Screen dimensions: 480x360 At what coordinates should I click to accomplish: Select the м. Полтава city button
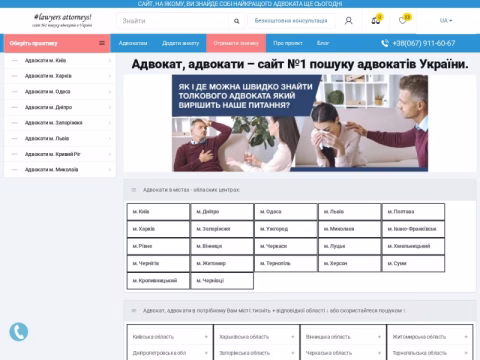tap(413, 212)
